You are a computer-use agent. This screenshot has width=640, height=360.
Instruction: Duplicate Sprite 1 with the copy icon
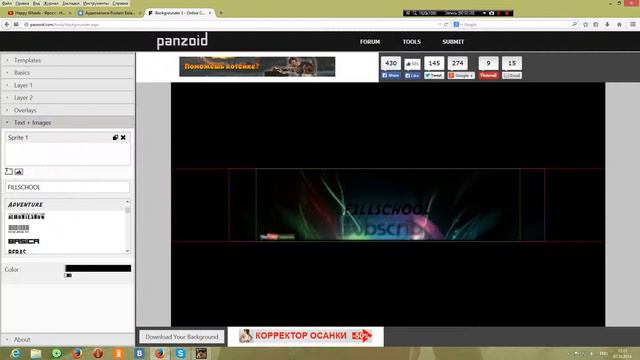(x=116, y=138)
